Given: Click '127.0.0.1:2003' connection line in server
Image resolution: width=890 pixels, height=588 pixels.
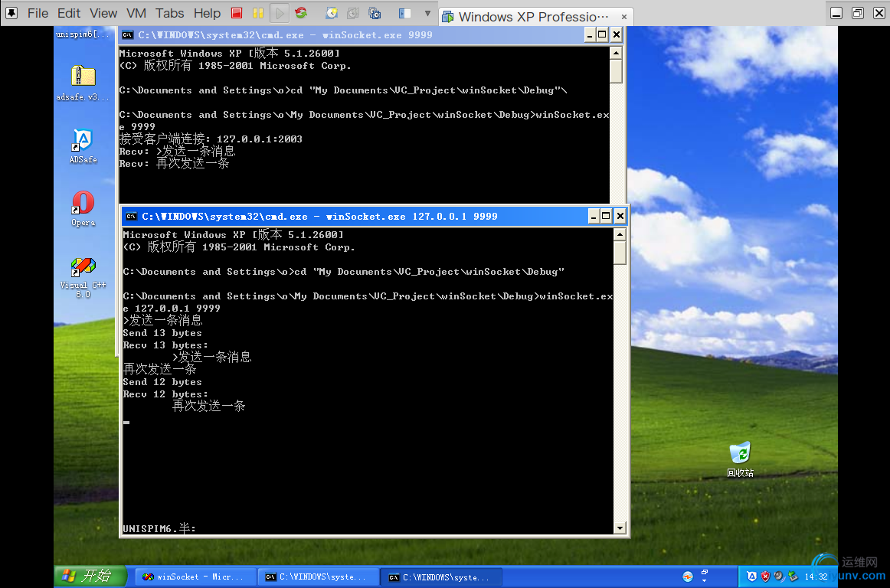Looking at the screenshot, I should point(211,139).
